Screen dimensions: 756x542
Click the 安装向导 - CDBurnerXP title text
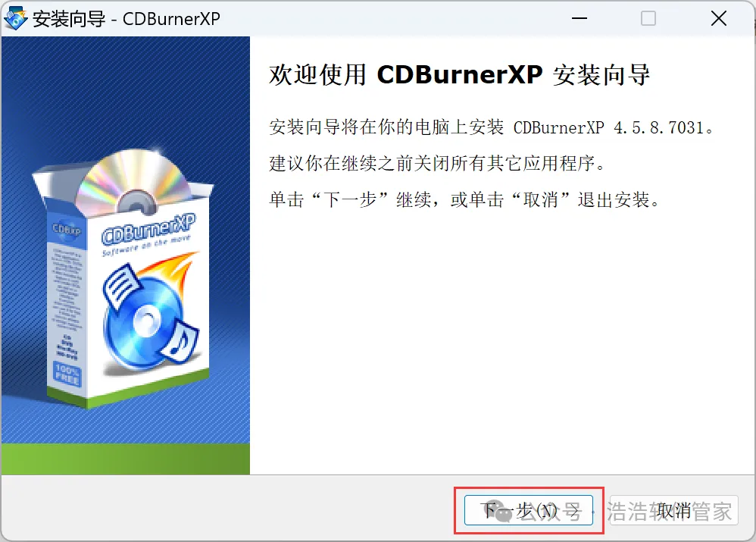coord(127,19)
